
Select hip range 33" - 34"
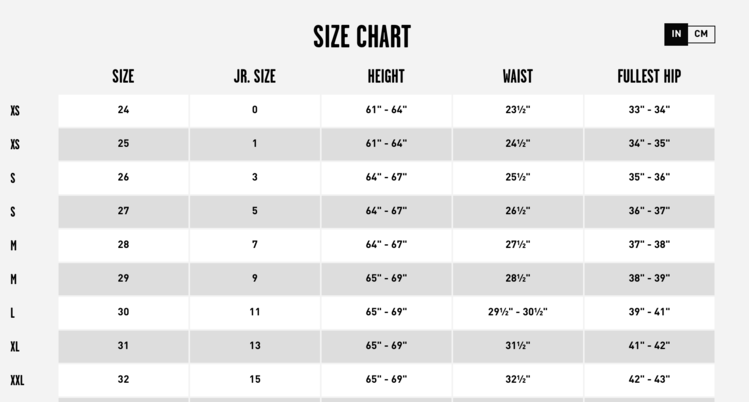(649, 110)
